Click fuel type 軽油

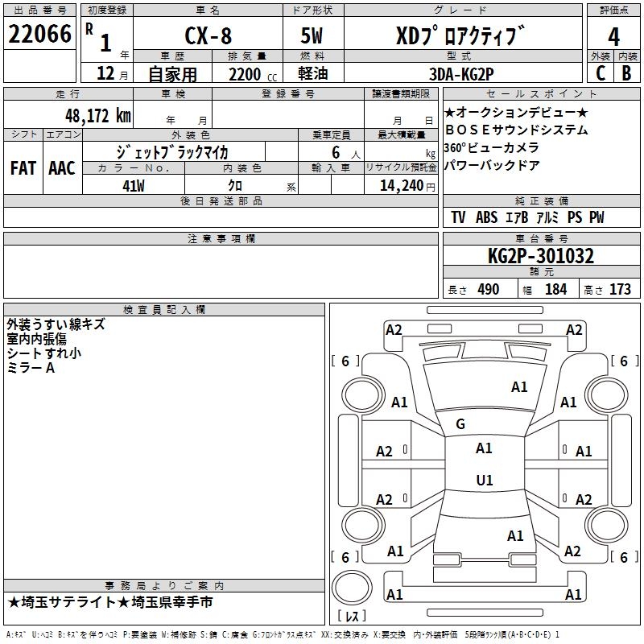coord(313,73)
